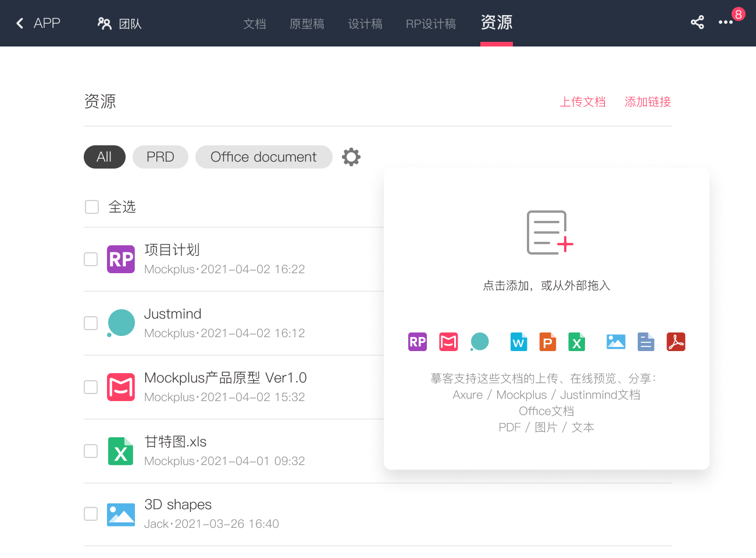Click the add-document icon in upload panel
This screenshot has width=756, height=558.
tap(547, 233)
